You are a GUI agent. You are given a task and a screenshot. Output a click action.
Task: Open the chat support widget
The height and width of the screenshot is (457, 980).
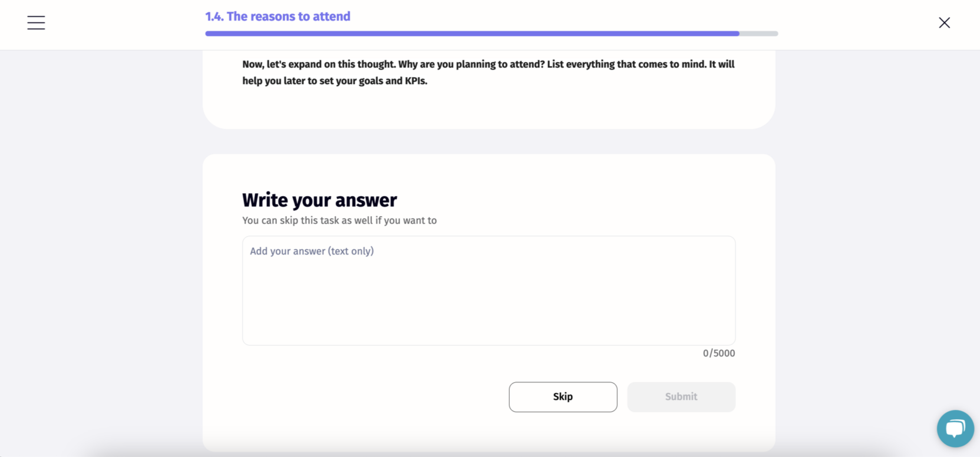[955, 428]
